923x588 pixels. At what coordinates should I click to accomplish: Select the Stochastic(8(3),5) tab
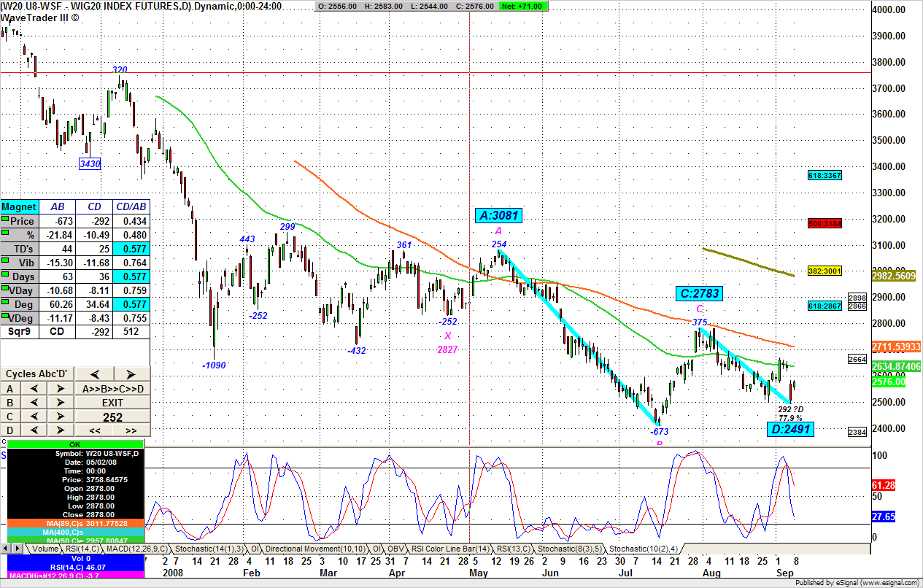569,548
